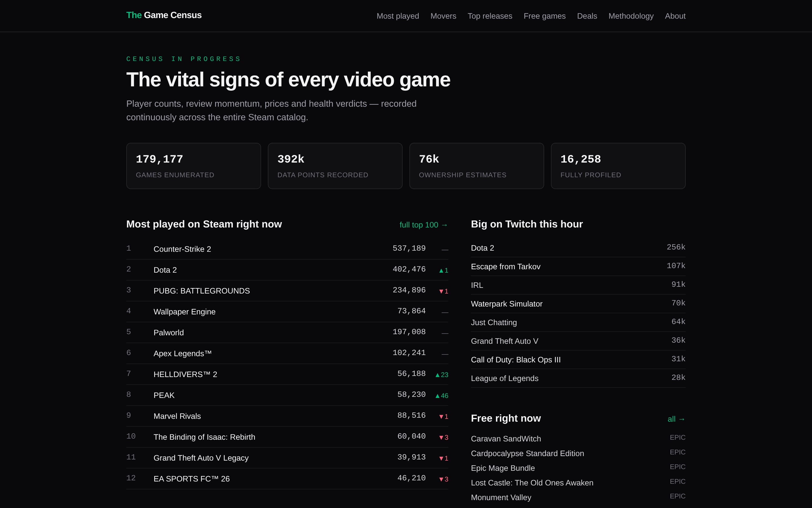812x508 pixels.
Task: View the Methodology page
Action: pos(631,16)
